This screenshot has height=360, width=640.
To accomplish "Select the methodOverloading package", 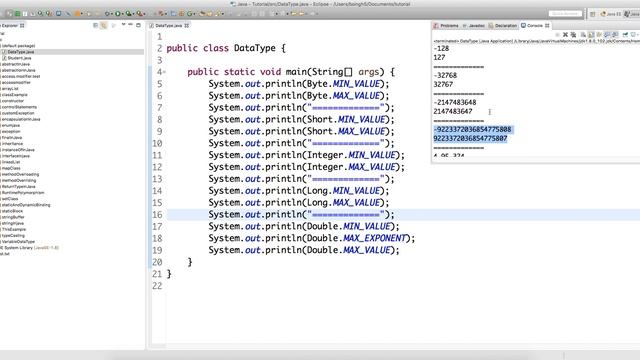I will coord(20,174).
